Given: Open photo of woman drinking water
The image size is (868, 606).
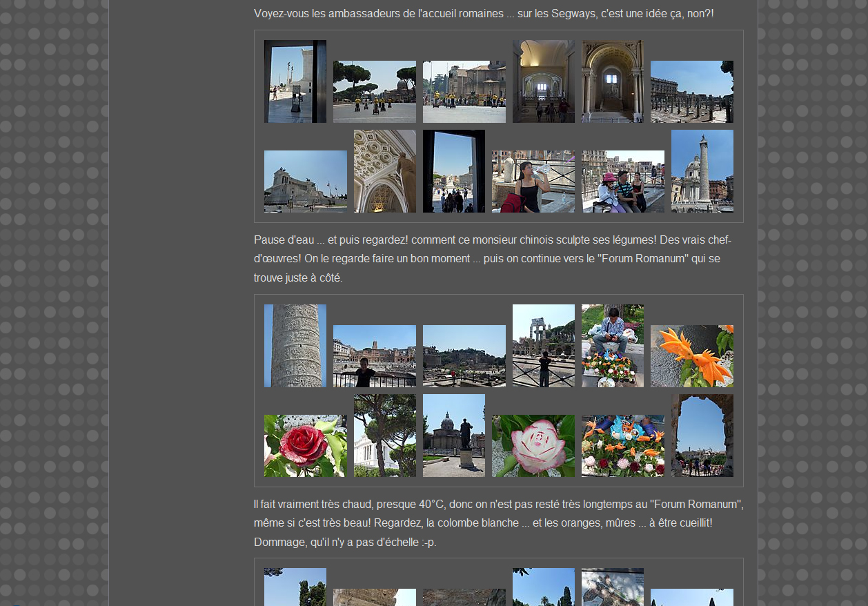Looking at the screenshot, I should [533, 182].
